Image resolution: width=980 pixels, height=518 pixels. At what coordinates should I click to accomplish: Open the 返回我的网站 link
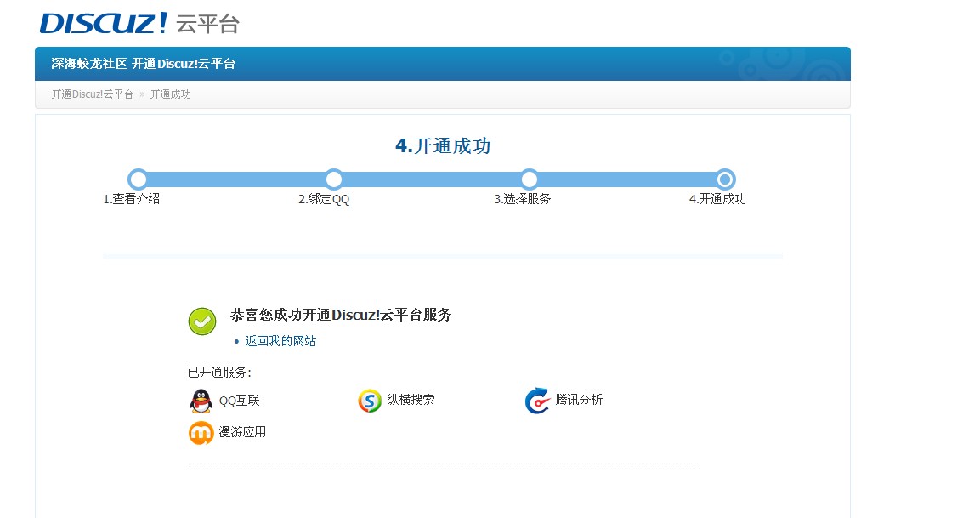(280, 341)
